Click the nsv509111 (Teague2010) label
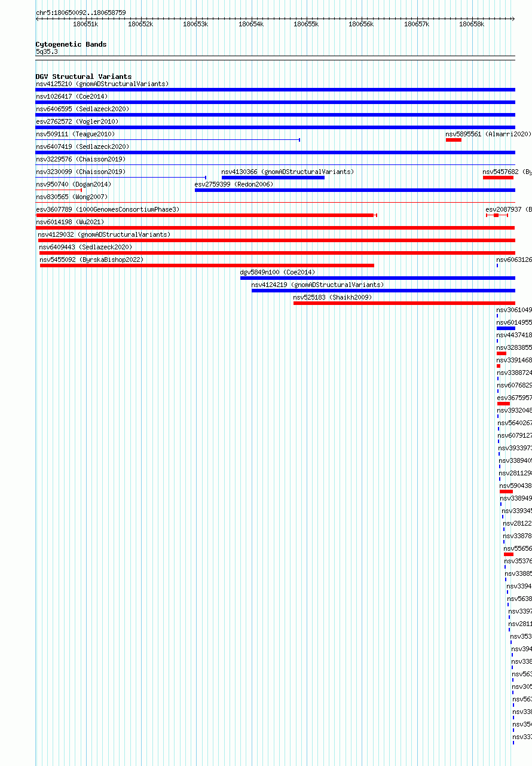 75,134
